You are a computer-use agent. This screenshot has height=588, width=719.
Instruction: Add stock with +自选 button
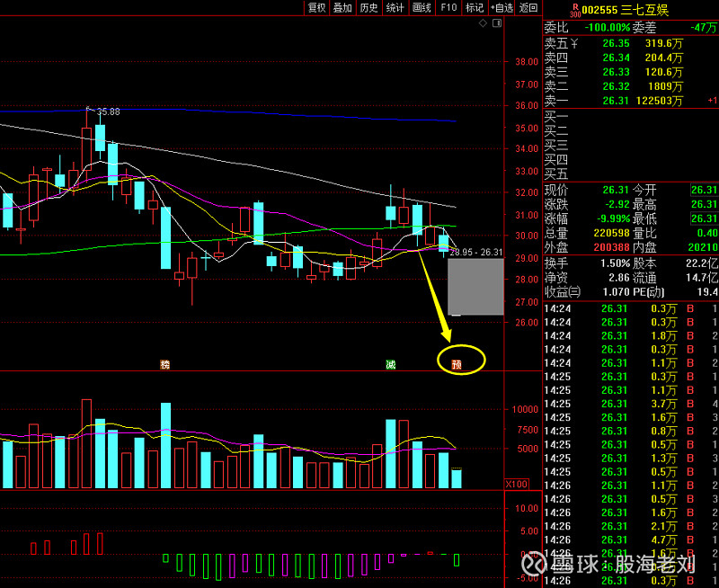coord(502,8)
